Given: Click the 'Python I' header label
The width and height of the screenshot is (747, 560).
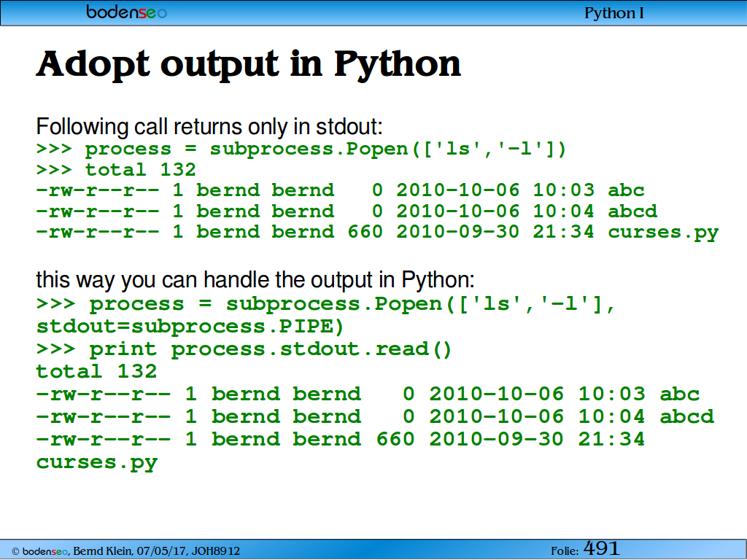Looking at the screenshot, I should pyautogui.click(x=614, y=13).
